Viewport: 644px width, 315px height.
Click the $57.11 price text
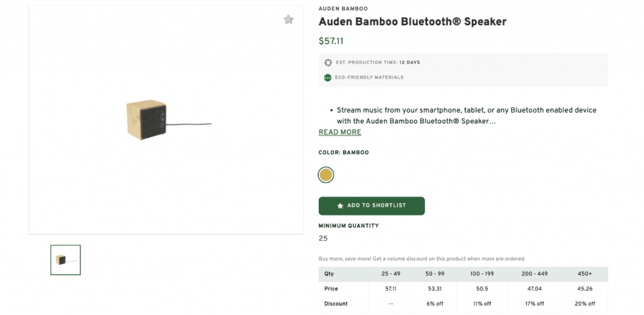[x=331, y=41]
